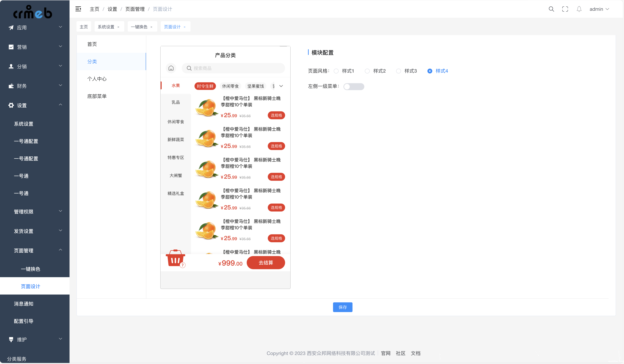
Task: Open the admin user dropdown
Action: tap(599, 9)
